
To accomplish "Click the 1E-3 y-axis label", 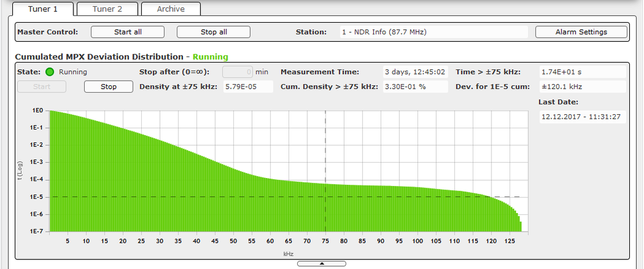I will pos(37,163).
